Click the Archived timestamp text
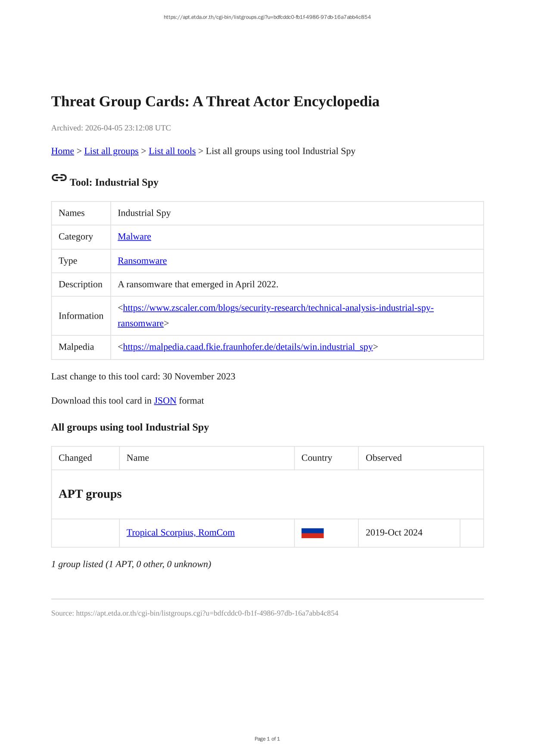The height and width of the screenshot is (756, 535). [x=111, y=128]
